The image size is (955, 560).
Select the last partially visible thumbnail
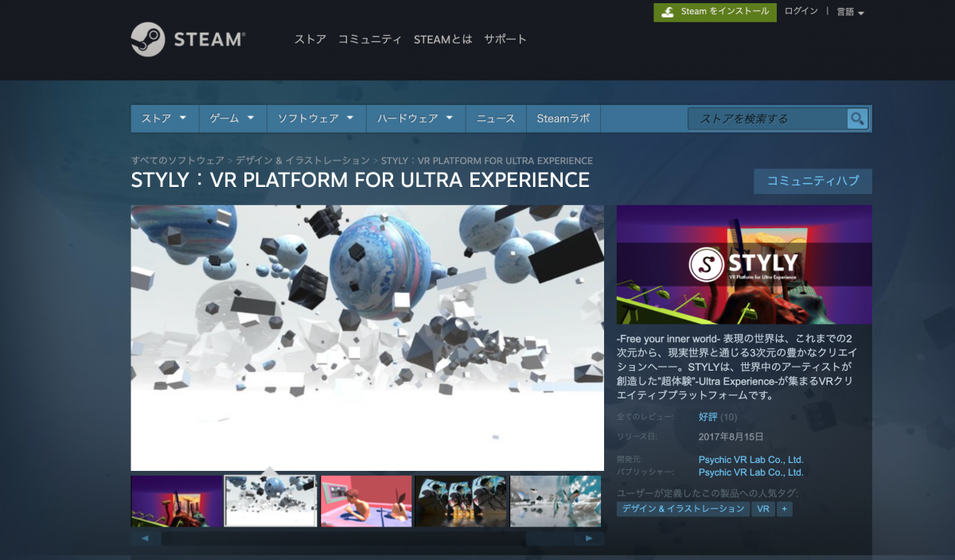coord(555,501)
